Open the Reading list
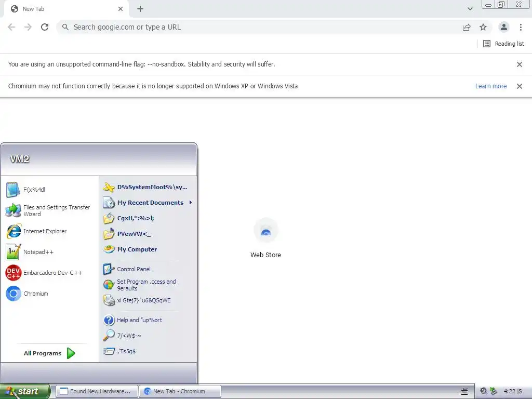Screen dimensions: 532x399 503,44
